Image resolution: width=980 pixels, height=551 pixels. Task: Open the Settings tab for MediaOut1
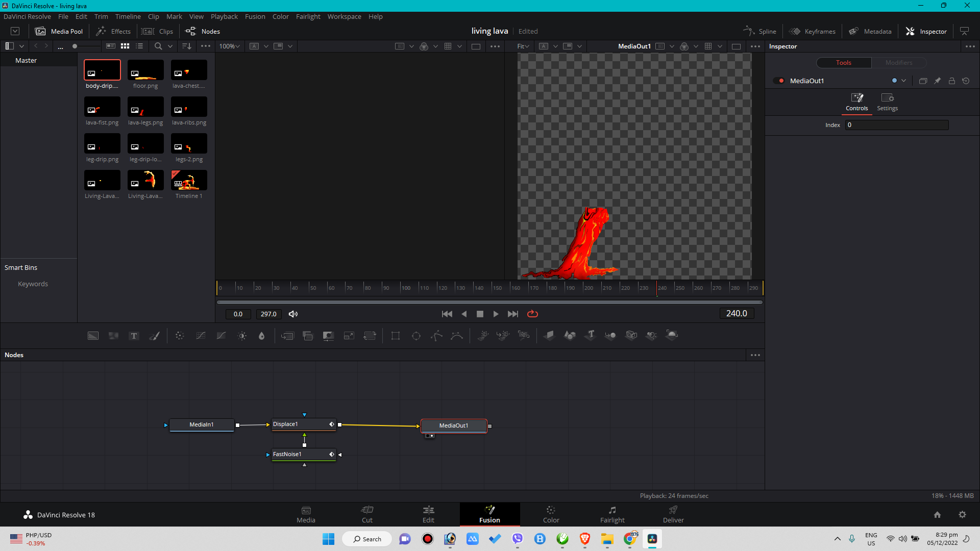point(887,102)
